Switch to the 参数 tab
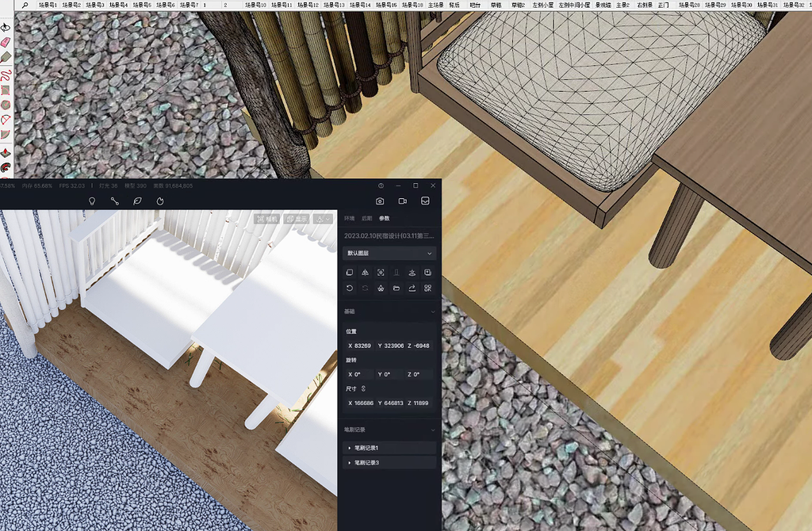Viewport: 812px width, 531px height. pos(384,219)
